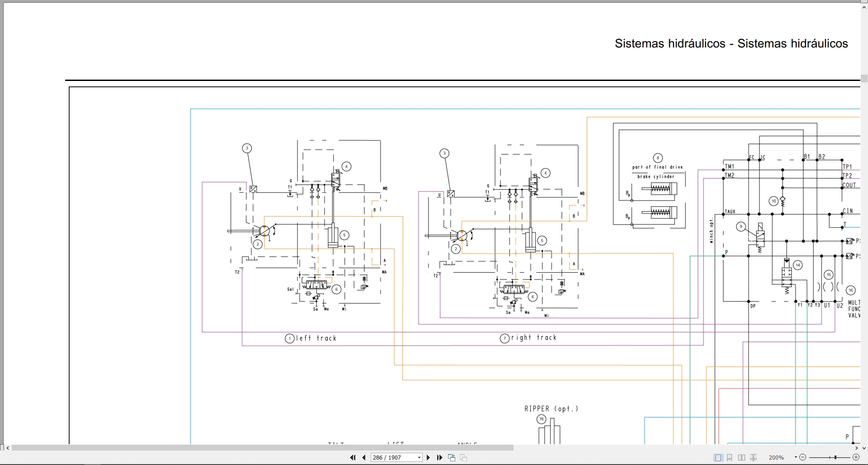
Task: Click the previous view icon
Action: (x=451, y=458)
